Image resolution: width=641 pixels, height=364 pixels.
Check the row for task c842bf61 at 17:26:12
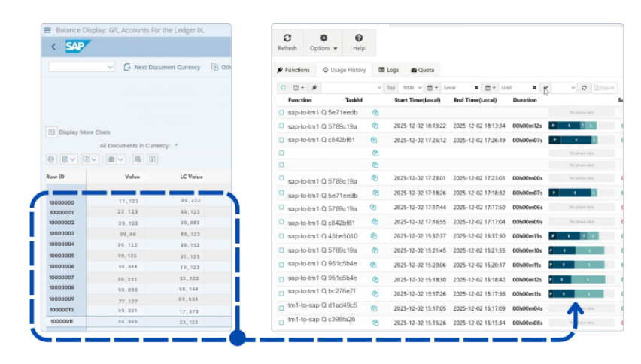coord(281,140)
